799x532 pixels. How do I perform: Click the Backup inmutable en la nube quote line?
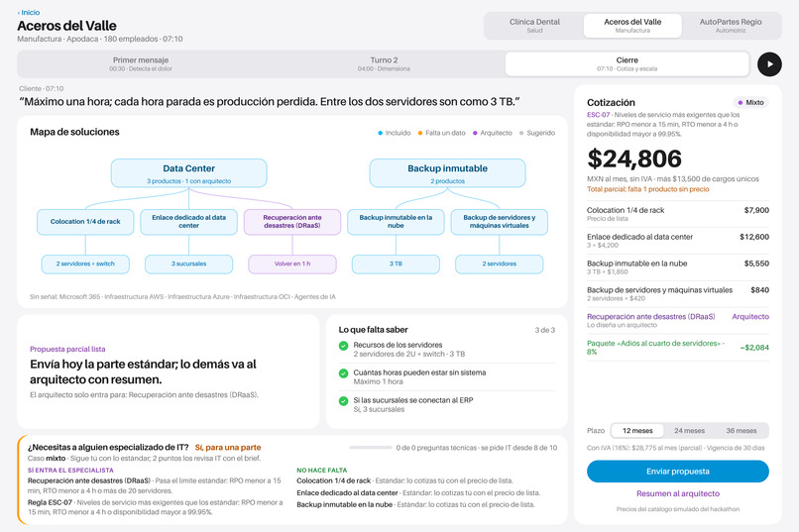(x=678, y=267)
